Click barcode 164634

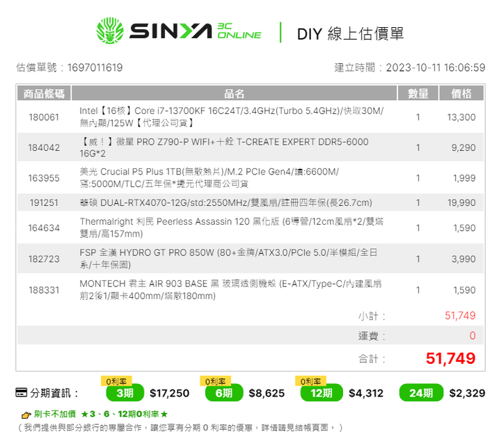pos(44,228)
